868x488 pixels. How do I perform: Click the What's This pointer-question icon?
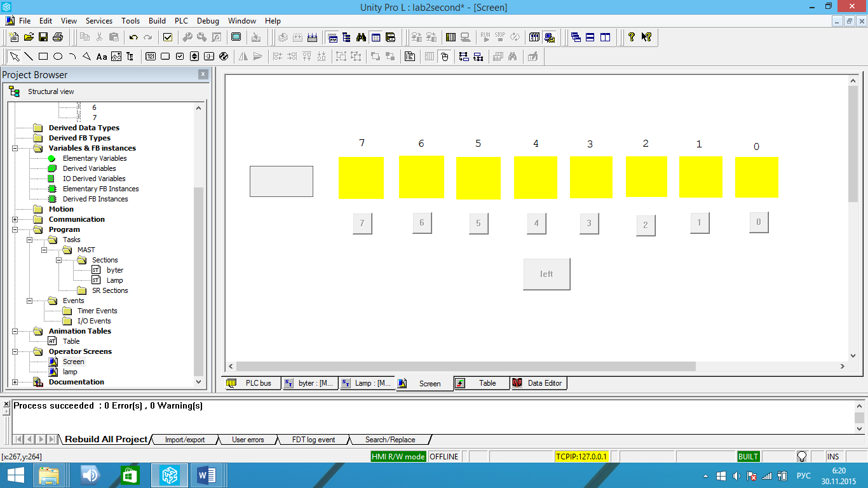tap(646, 37)
